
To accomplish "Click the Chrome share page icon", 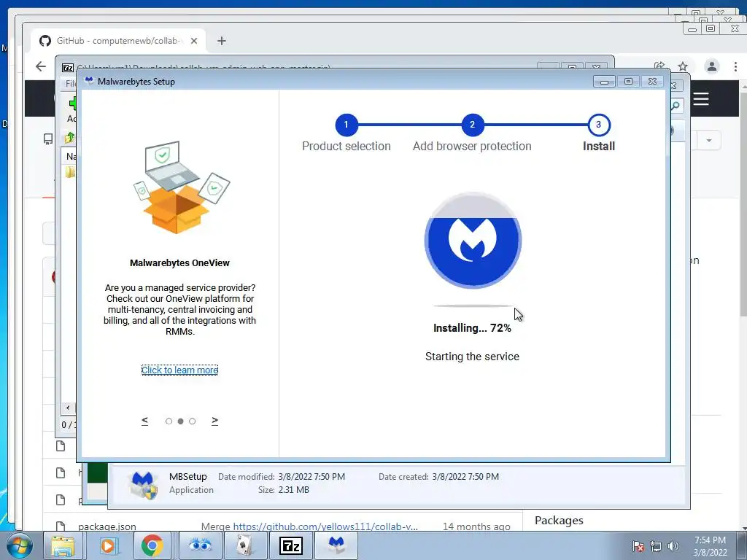I will pyautogui.click(x=659, y=66).
